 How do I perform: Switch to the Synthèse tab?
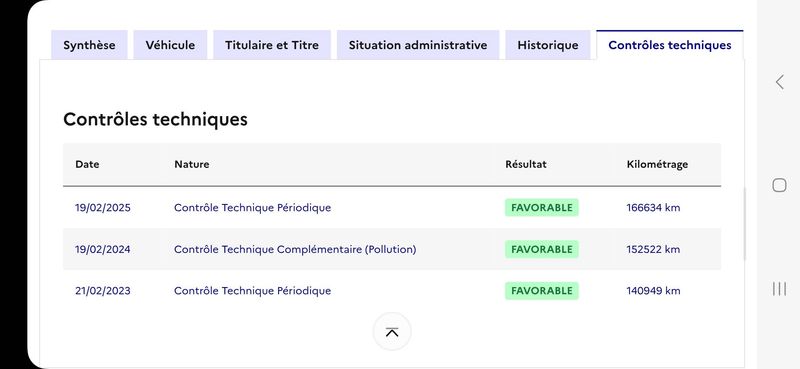[x=89, y=45]
